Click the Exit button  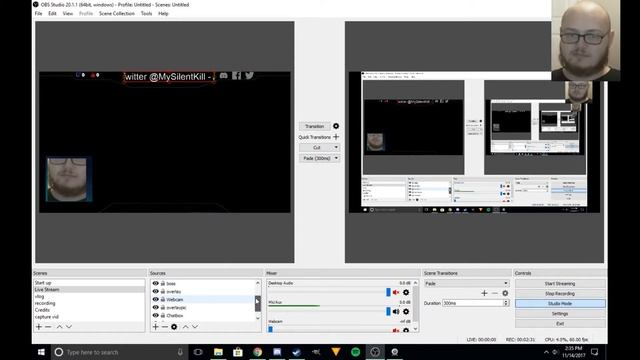560,324
